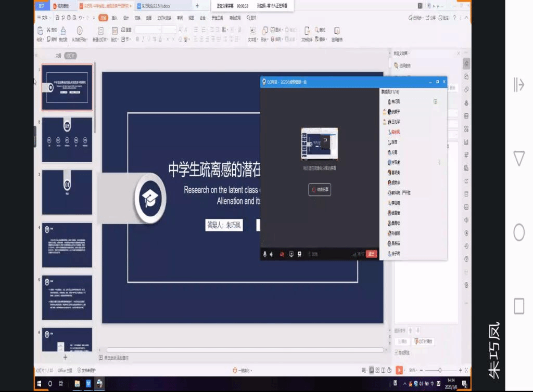Switch to the 大纲 outline pane tab
The image size is (533, 392).
click(58, 55)
